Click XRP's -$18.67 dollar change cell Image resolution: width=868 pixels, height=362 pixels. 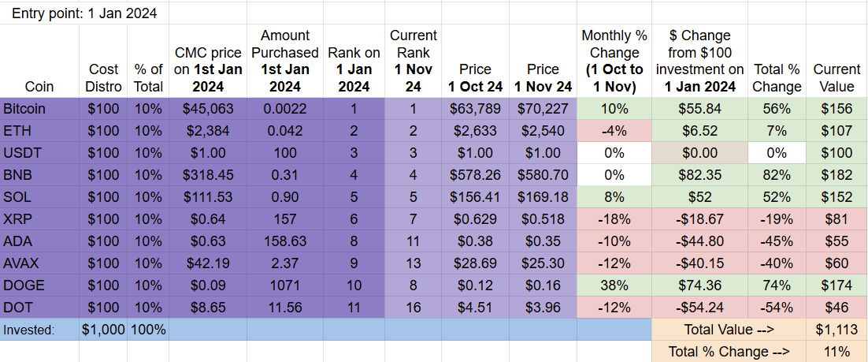[699, 219]
